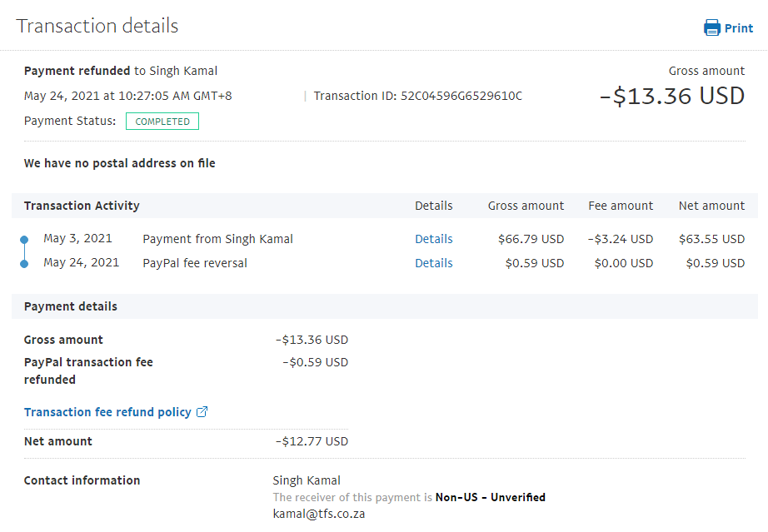Image resolution: width=768 pixels, height=532 pixels.
Task: Click the printer icon
Action: click(x=711, y=28)
